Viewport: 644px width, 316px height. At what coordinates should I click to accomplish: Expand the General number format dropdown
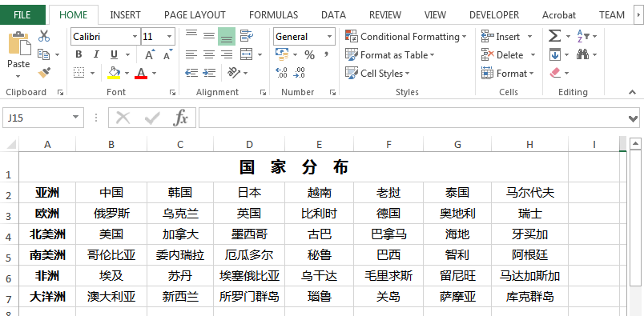(x=329, y=37)
